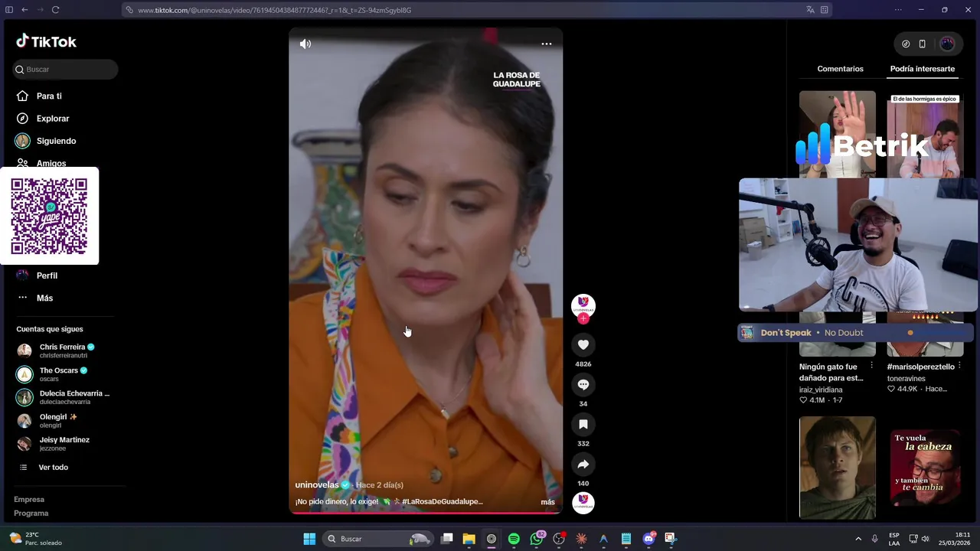This screenshot has height=551, width=980.
Task: Open Chris Ferreira's account
Action: [x=65, y=350]
